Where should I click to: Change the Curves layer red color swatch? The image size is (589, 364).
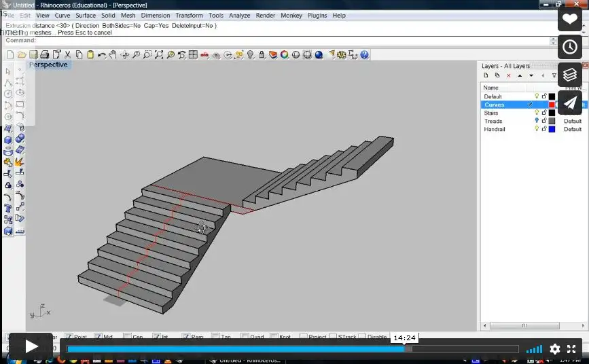(552, 105)
